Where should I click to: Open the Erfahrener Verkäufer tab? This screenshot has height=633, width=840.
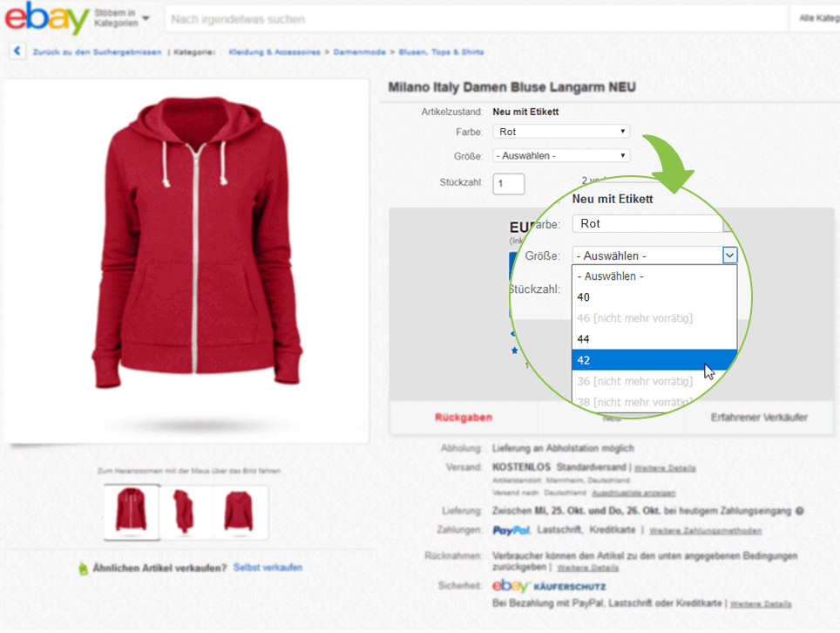(x=762, y=419)
